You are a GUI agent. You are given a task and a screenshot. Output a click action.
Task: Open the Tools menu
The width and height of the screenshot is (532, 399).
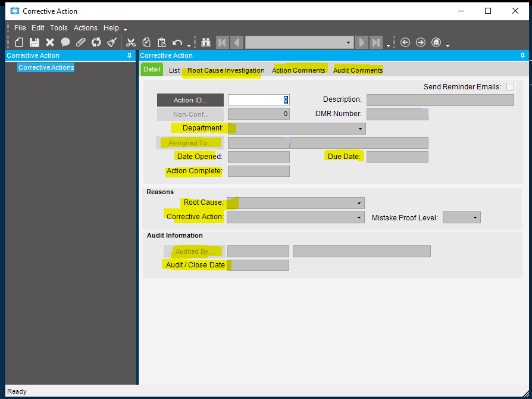coord(59,28)
